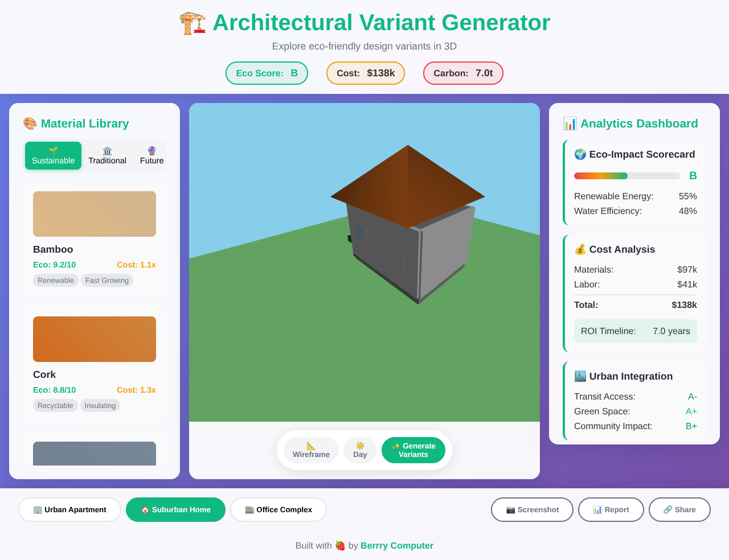Viewport: 729px width, 560px height.
Task: Click the Eco Score B badge
Action: coord(267,73)
